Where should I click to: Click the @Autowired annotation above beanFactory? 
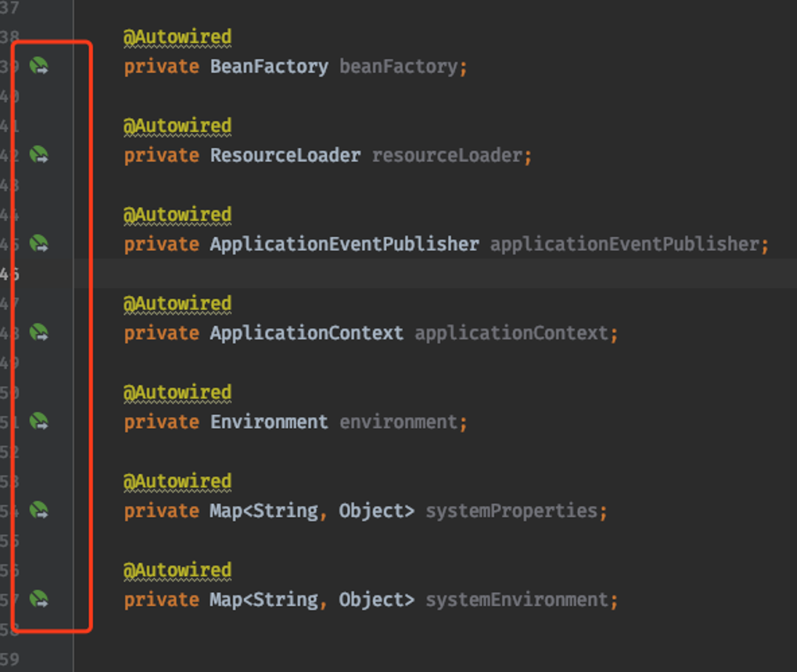(177, 37)
